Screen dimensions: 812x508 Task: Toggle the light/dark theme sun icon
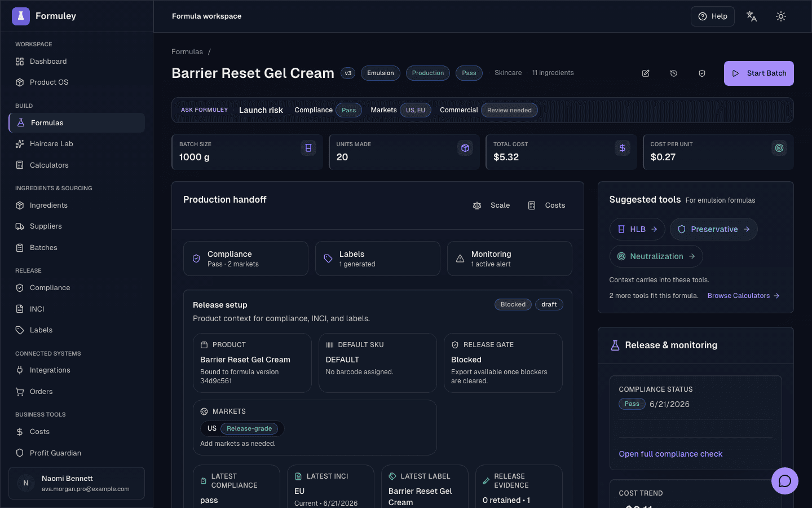point(781,16)
